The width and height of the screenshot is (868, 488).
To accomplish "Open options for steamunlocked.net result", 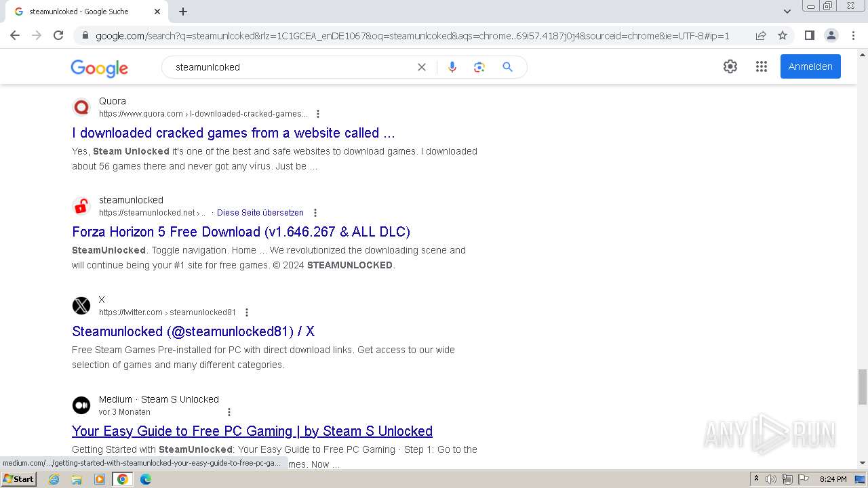I will click(315, 213).
